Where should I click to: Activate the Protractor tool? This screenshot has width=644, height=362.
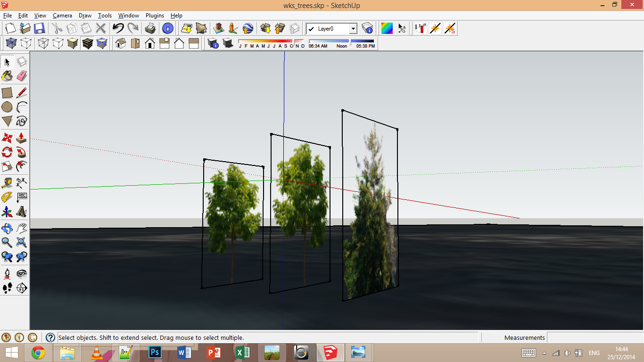(x=7, y=197)
